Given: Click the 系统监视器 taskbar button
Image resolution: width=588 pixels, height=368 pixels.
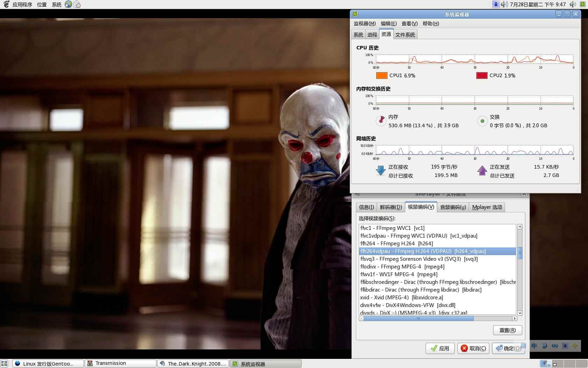Looking at the screenshot, I should (266, 363).
